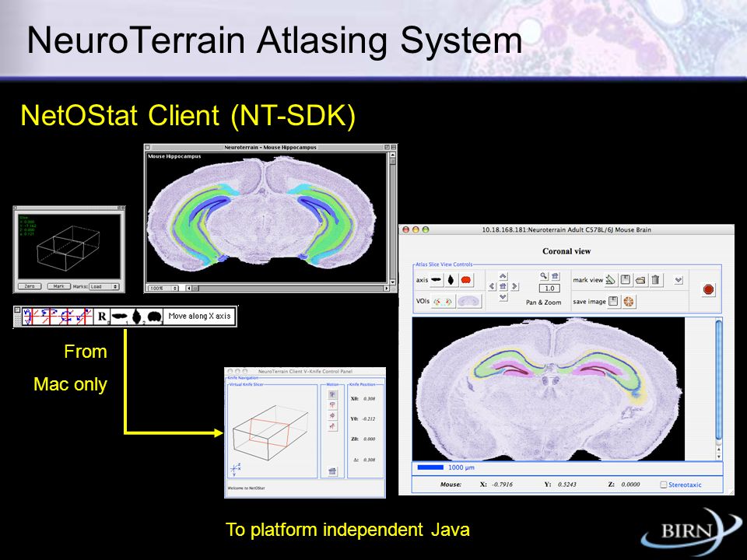Click the first rotate tool in Mac toolbar
The width and height of the screenshot is (747, 560).
[31, 317]
